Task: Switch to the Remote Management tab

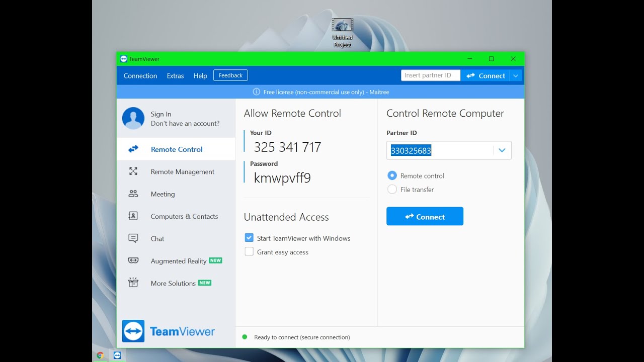Action: 176,171
